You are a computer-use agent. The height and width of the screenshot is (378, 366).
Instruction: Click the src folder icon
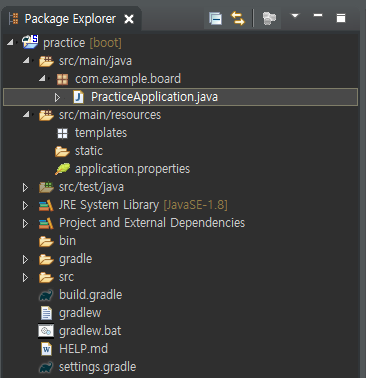coord(46,277)
